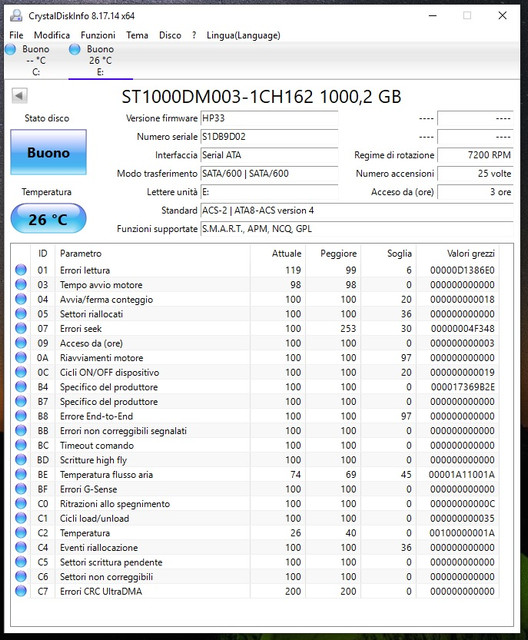Image resolution: width=528 pixels, height=640 pixels.
Task: Click the blue status orb for disk C:
Action: (11, 49)
